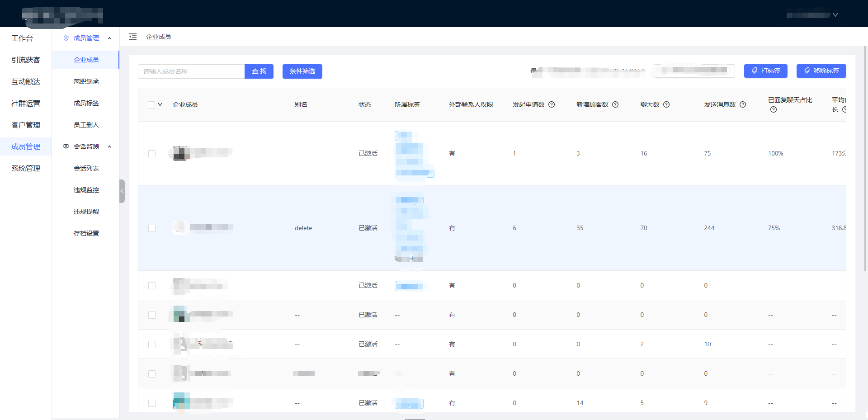Click the 查找 search button
868x420 pixels.
pos(259,71)
